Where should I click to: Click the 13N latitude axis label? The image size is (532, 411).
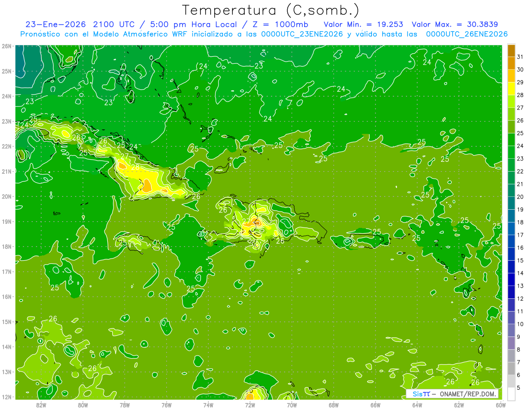pos(7,372)
